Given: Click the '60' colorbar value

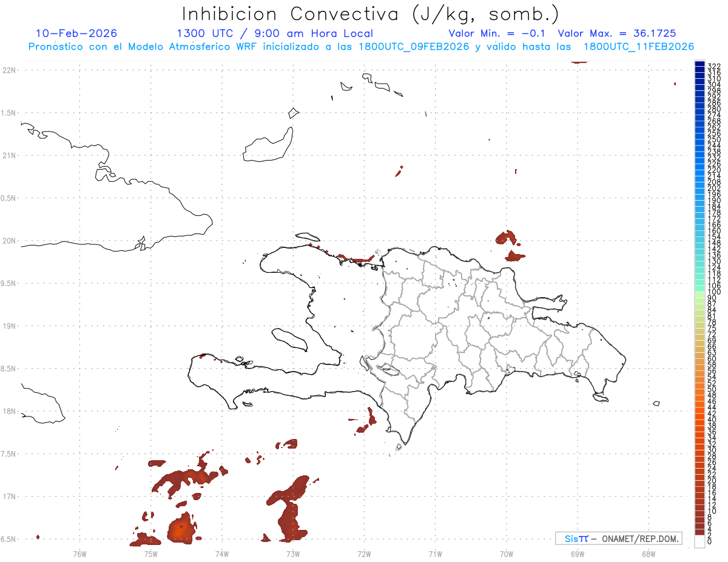Looking at the screenshot, I should pyautogui.click(x=712, y=359).
